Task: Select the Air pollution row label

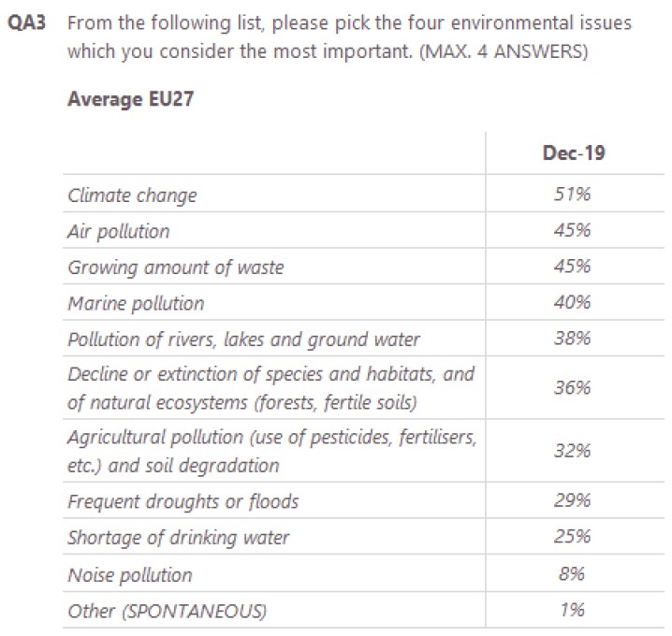Action: point(119,231)
